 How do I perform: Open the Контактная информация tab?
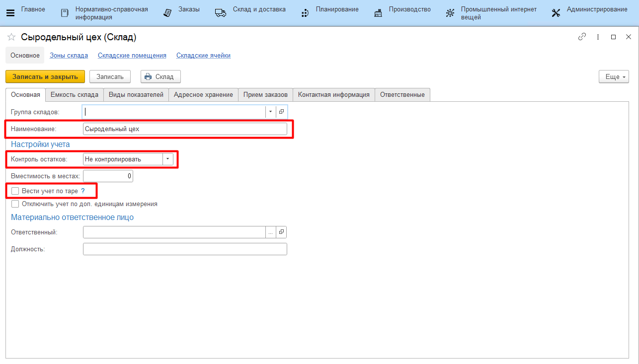pyautogui.click(x=333, y=94)
